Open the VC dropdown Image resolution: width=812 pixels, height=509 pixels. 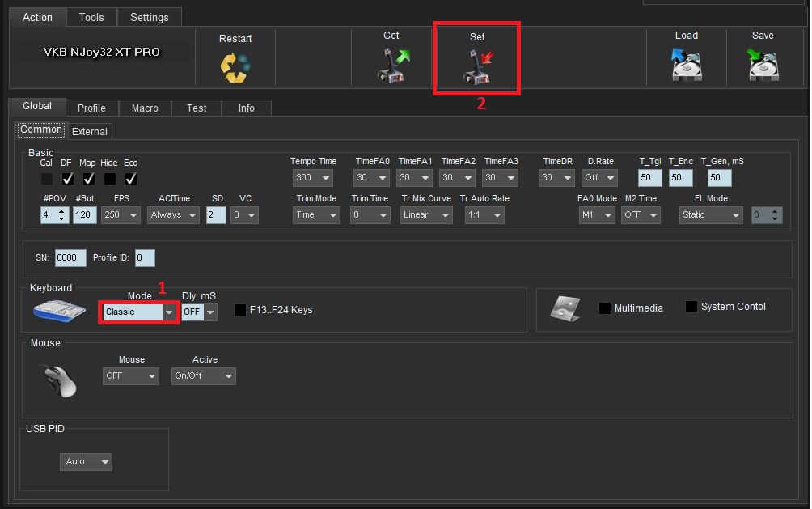coord(244,215)
